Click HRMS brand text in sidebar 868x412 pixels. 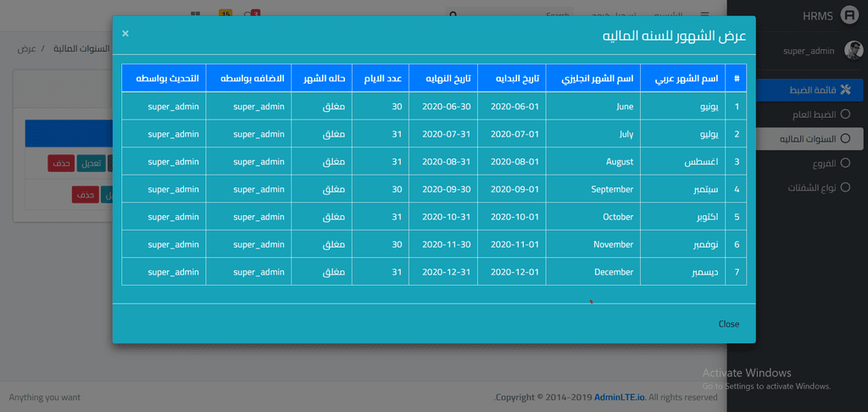point(818,16)
